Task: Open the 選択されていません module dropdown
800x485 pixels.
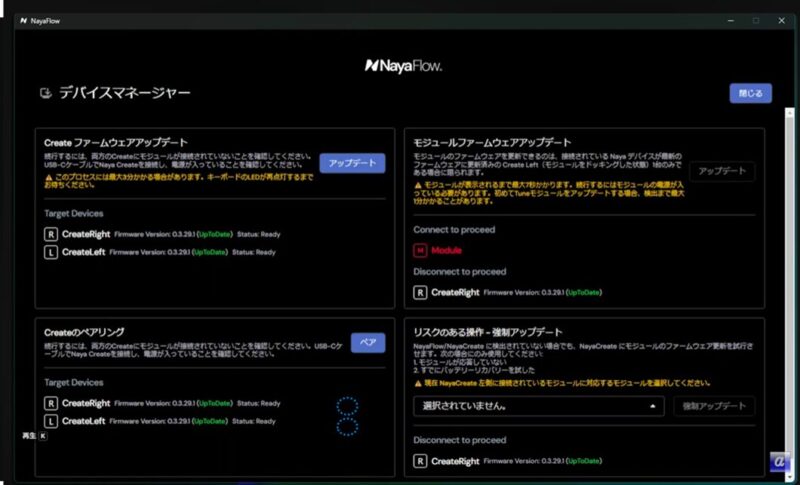Action: pyautogui.click(x=538, y=406)
